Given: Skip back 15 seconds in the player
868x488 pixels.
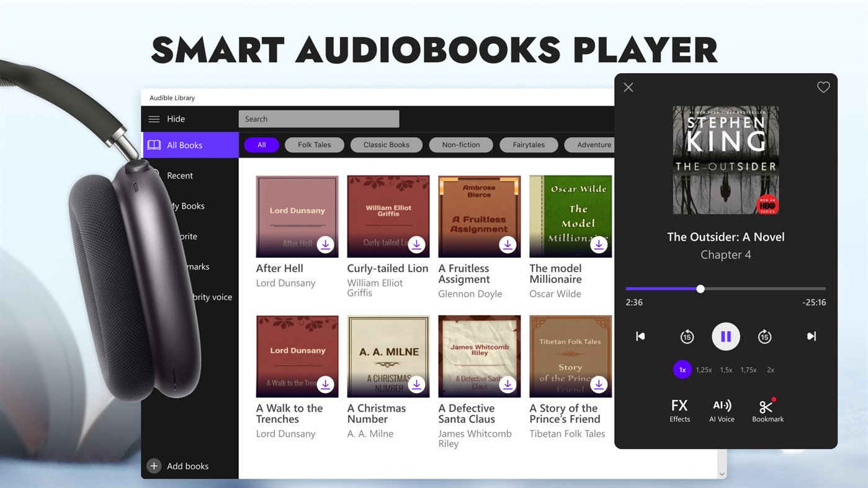Looking at the screenshot, I should point(687,336).
